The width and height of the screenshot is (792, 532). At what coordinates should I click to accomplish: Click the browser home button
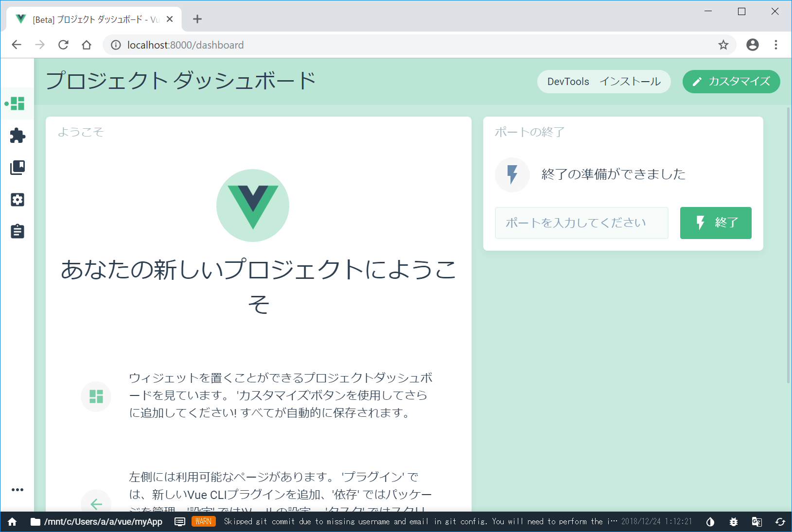click(87, 45)
